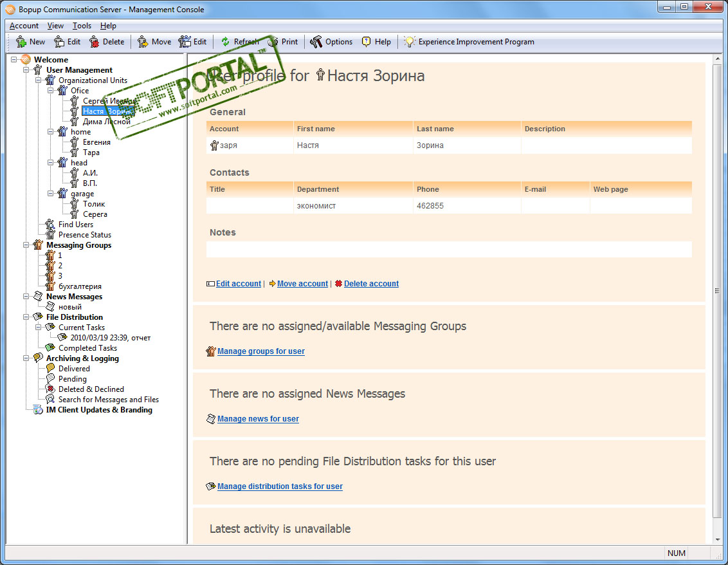Image resolution: width=728 pixels, height=565 pixels.
Task: Open Options from the toolbar
Action: 331,42
